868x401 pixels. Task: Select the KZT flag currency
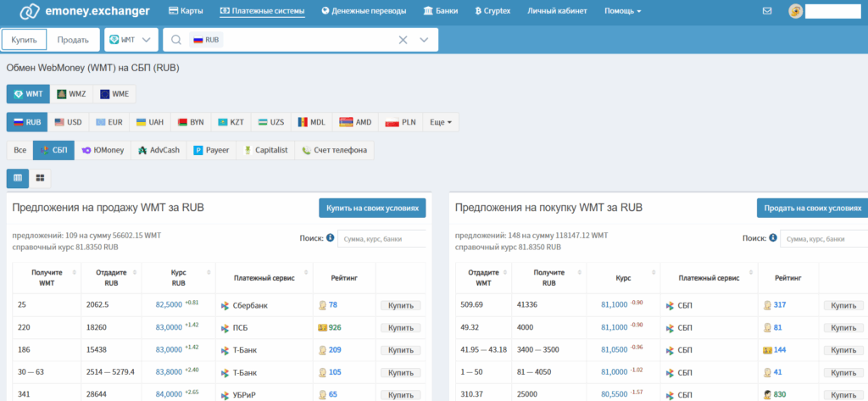pos(231,122)
